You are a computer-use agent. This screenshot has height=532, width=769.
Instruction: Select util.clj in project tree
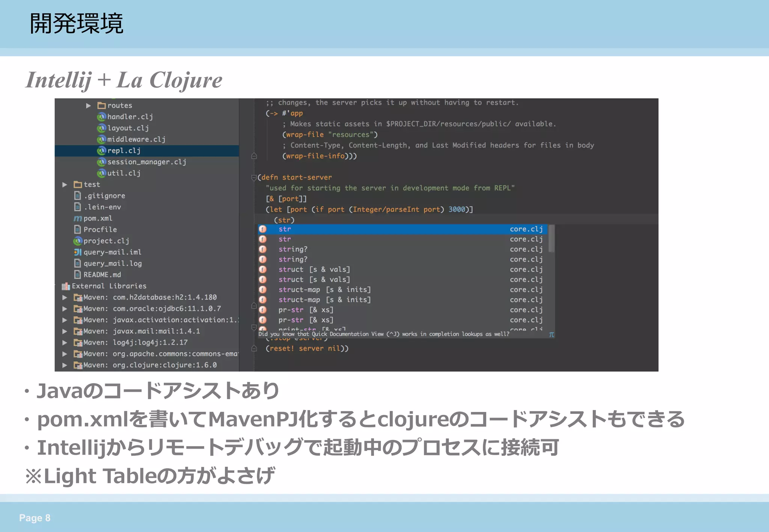coord(124,173)
